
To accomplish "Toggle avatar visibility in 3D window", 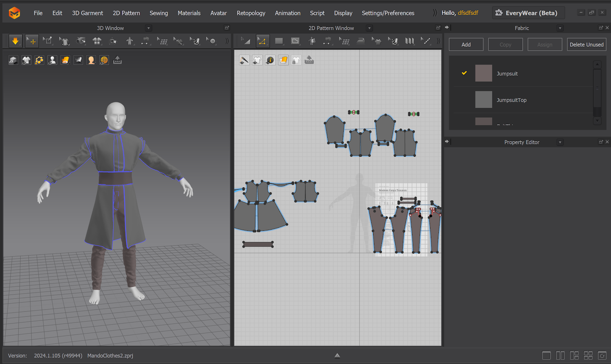I will tap(52, 60).
